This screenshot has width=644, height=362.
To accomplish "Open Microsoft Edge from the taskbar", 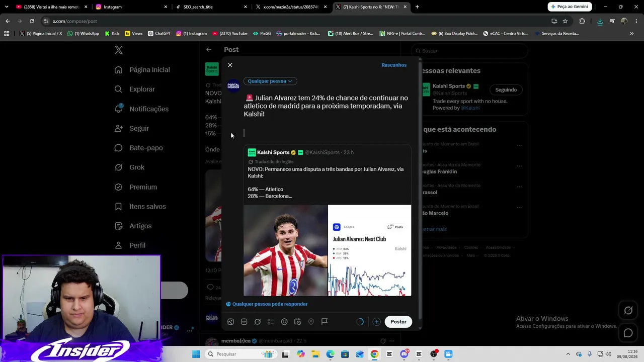I will pos(330,354).
